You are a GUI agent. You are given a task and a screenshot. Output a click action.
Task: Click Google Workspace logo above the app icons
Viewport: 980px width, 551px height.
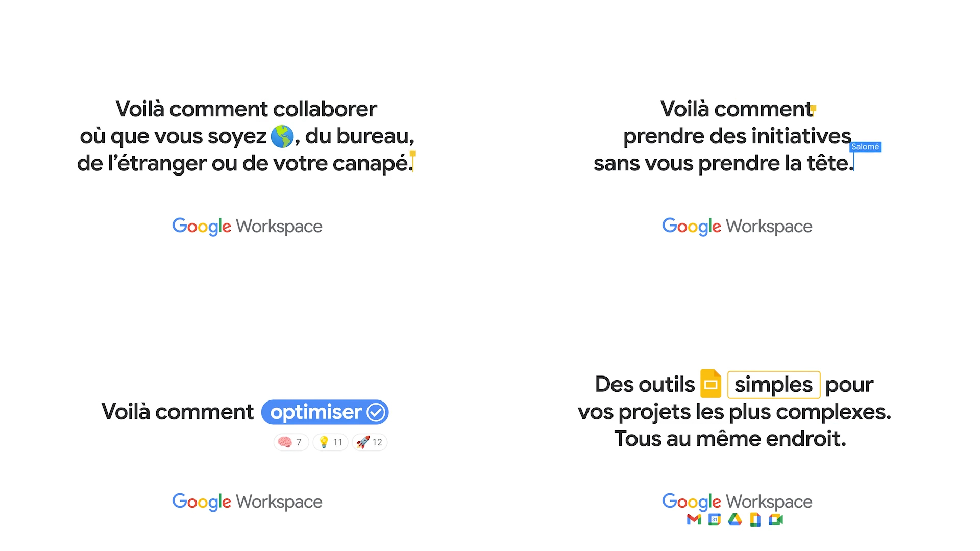click(x=737, y=502)
